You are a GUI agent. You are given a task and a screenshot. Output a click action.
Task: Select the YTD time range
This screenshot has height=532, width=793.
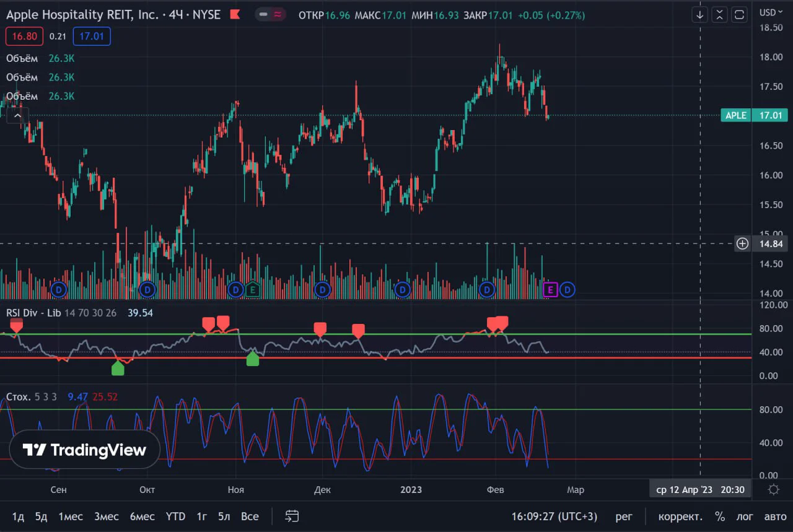176,517
